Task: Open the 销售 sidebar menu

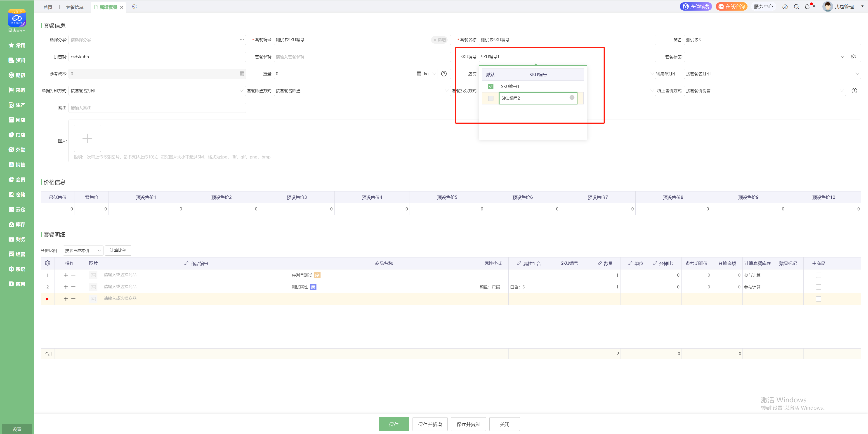Action: 17,165
